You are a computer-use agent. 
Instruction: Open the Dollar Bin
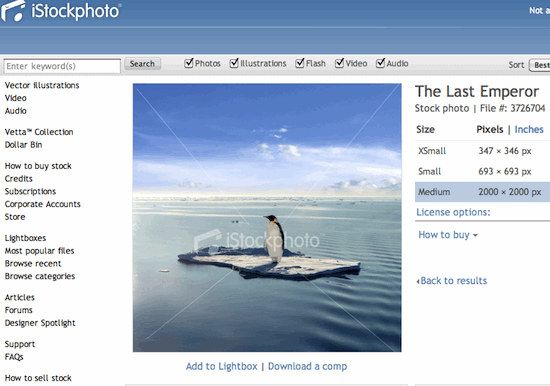[x=24, y=145]
